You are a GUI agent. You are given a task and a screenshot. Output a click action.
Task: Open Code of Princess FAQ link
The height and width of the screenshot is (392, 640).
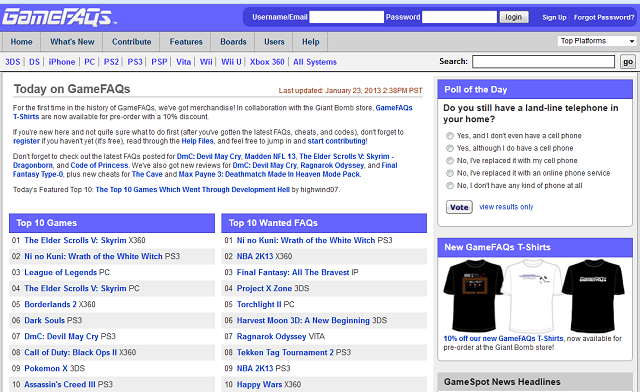click(x=99, y=165)
